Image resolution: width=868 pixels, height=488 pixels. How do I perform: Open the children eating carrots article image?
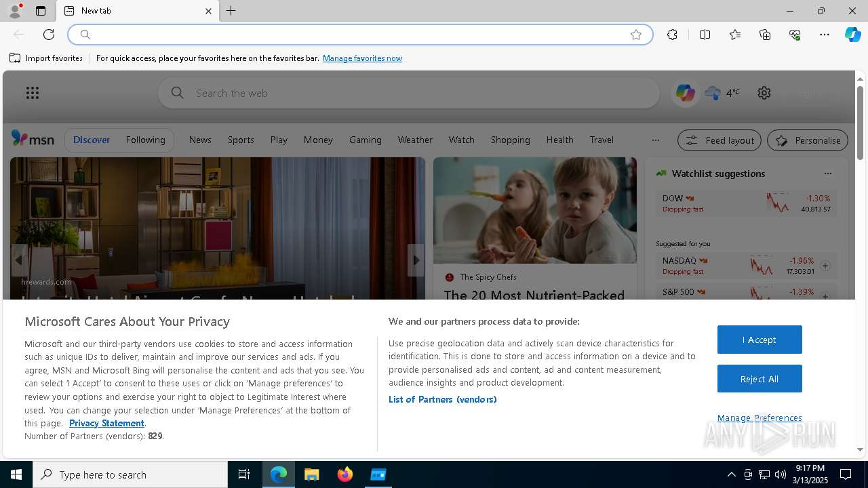coord(535,210)
